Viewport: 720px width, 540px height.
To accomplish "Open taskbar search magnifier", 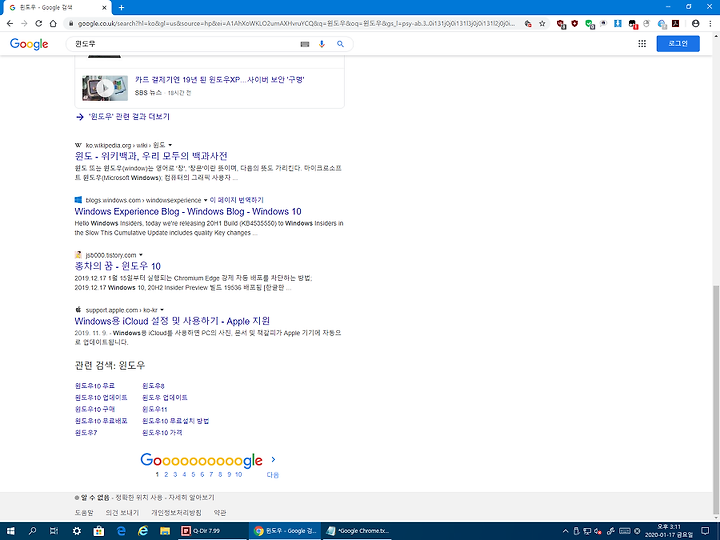I will 32,531.
